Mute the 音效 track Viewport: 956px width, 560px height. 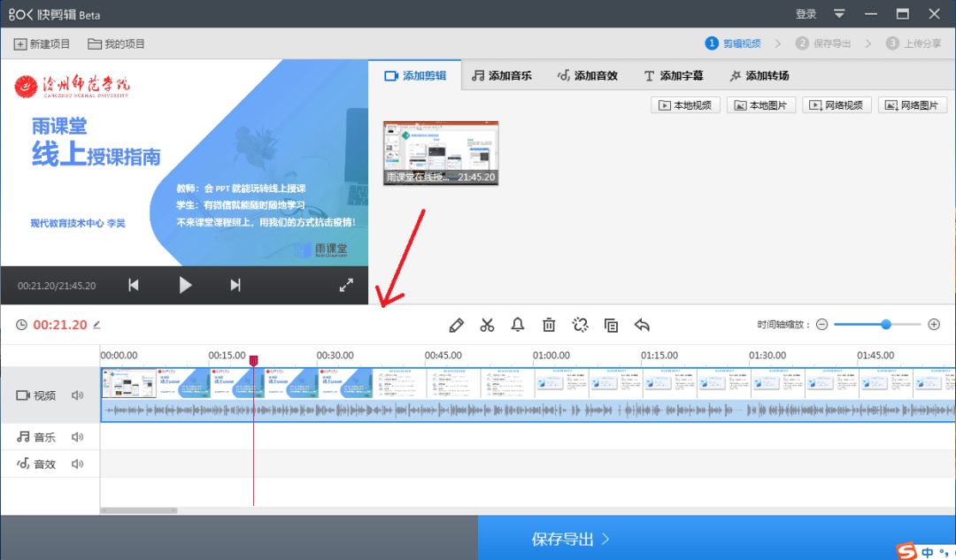(77, 464)
